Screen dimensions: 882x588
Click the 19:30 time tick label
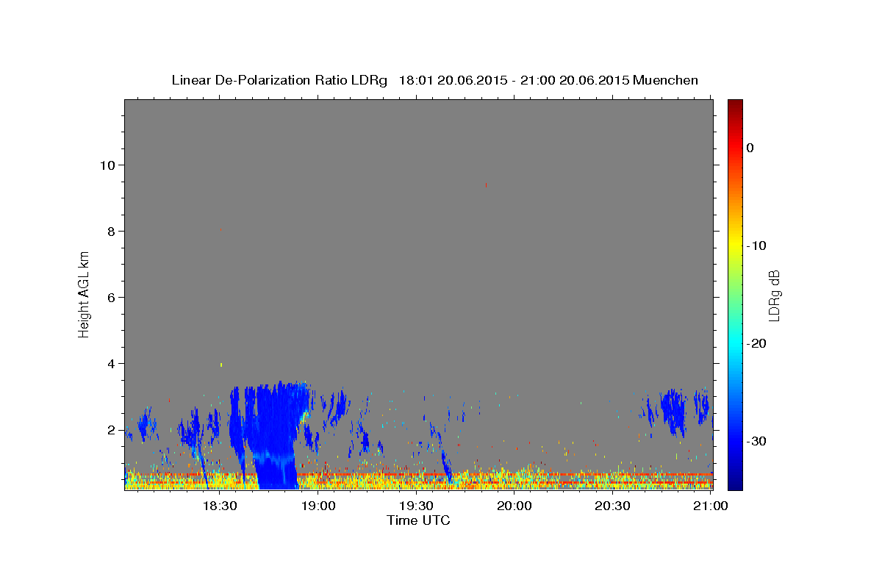click(415, 506)
